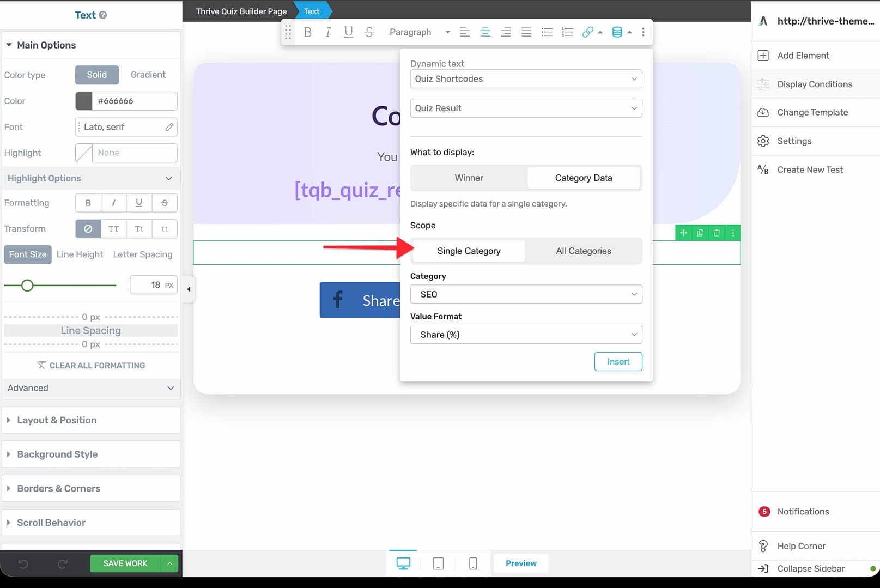Insert a numbered list
880x588 pixels.
click(x=567, y=32)
